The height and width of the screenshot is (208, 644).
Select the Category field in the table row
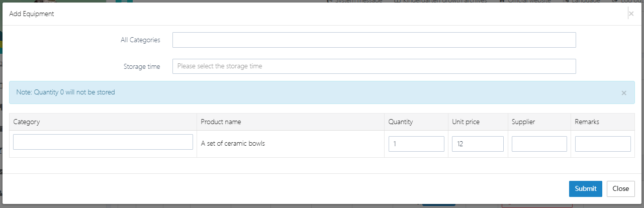click(103, 142)
